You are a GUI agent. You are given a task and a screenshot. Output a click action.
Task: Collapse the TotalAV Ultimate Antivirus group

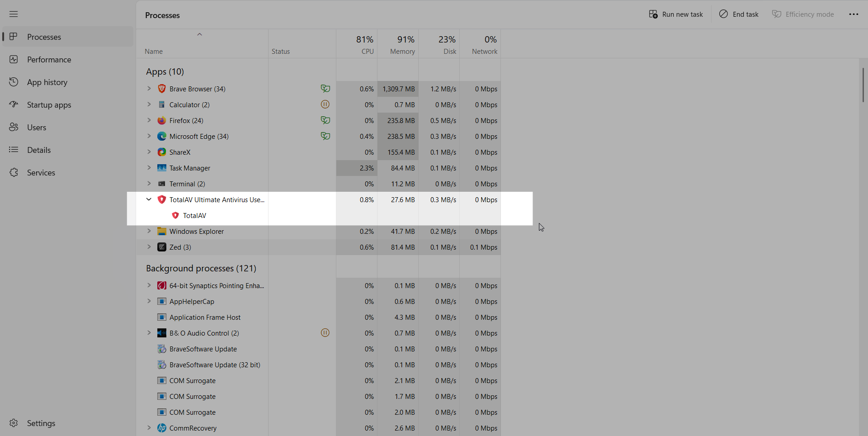pyautogui.click(x=149, y=199)
